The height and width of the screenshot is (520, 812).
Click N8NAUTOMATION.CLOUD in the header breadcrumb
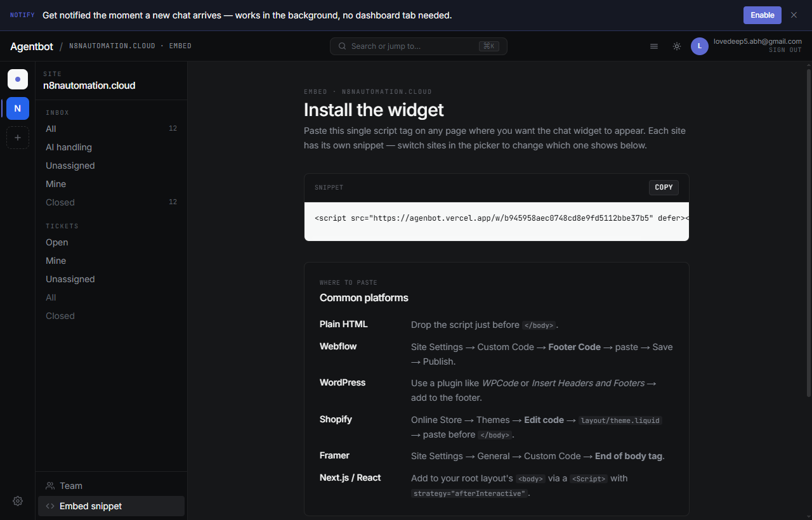pyautogui.click(x=112, y=46)
